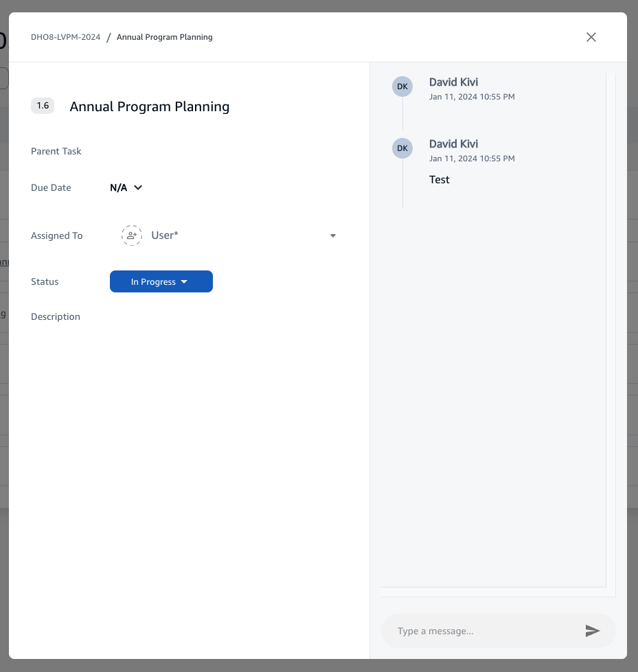
Task: Select David Kivi's DK avatar on first comment
Action: 402,86
